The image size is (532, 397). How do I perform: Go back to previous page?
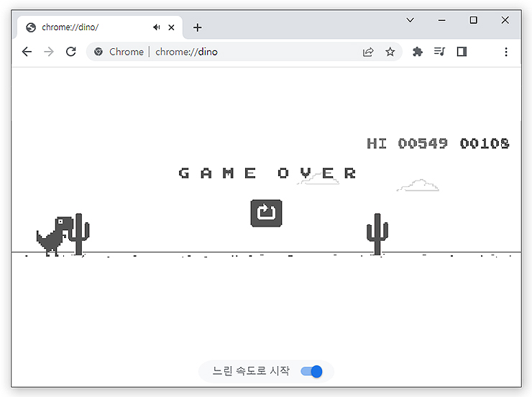[x=27, y=52]
